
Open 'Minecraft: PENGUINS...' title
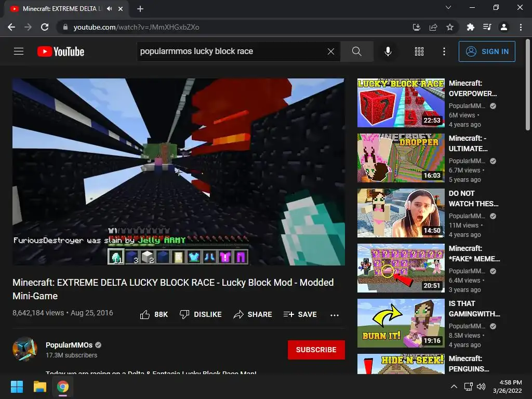coord(469,363)
